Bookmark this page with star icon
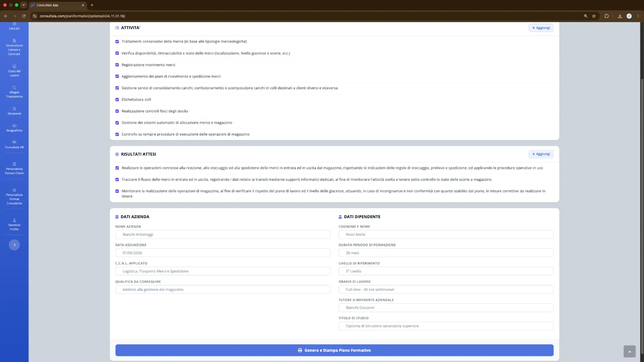This screenshot has height=362, width=644. point(594,16)
